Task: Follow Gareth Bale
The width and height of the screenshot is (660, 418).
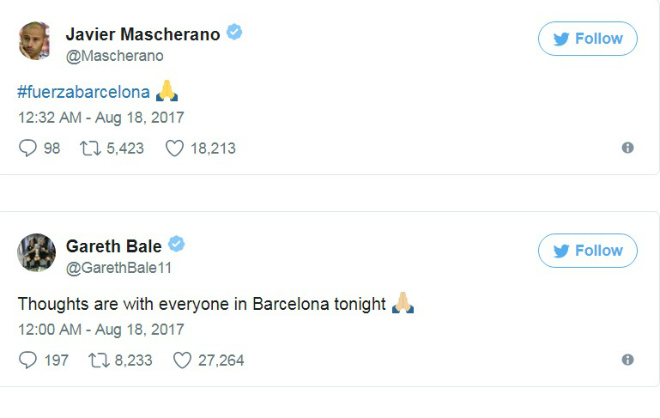Action: pyautogui.click(x=587, y=251)
